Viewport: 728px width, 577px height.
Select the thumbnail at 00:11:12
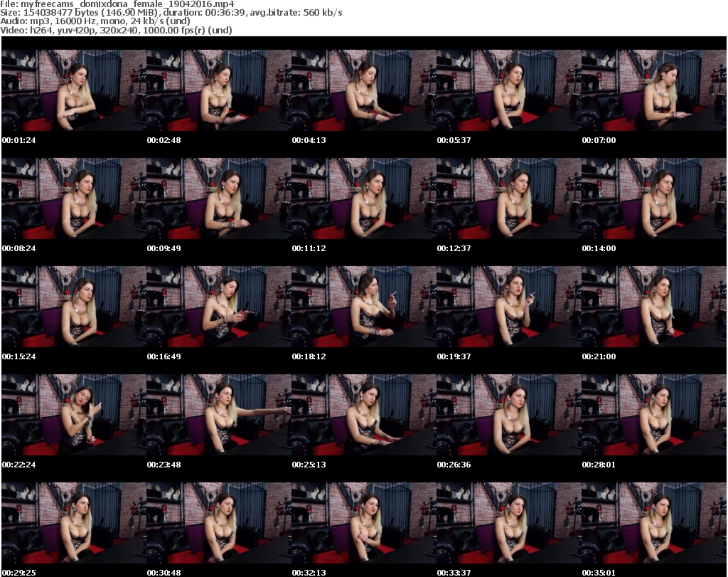coord(363,198)
